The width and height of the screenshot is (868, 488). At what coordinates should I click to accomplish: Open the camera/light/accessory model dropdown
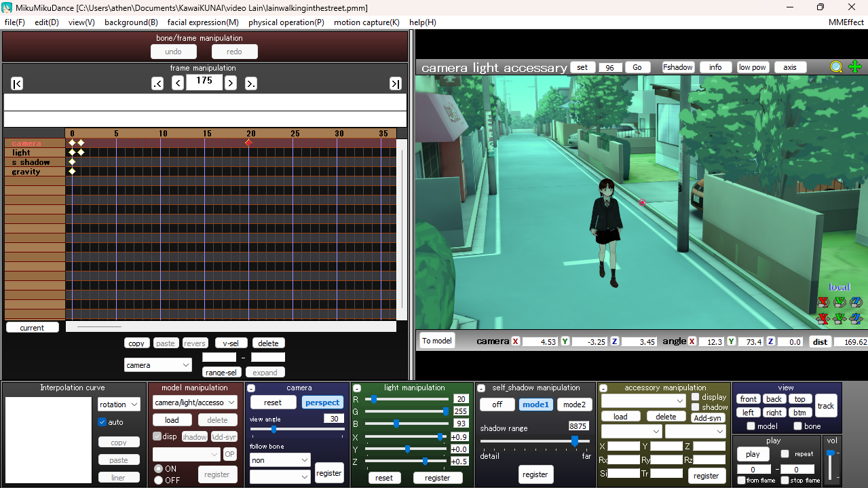195,402
